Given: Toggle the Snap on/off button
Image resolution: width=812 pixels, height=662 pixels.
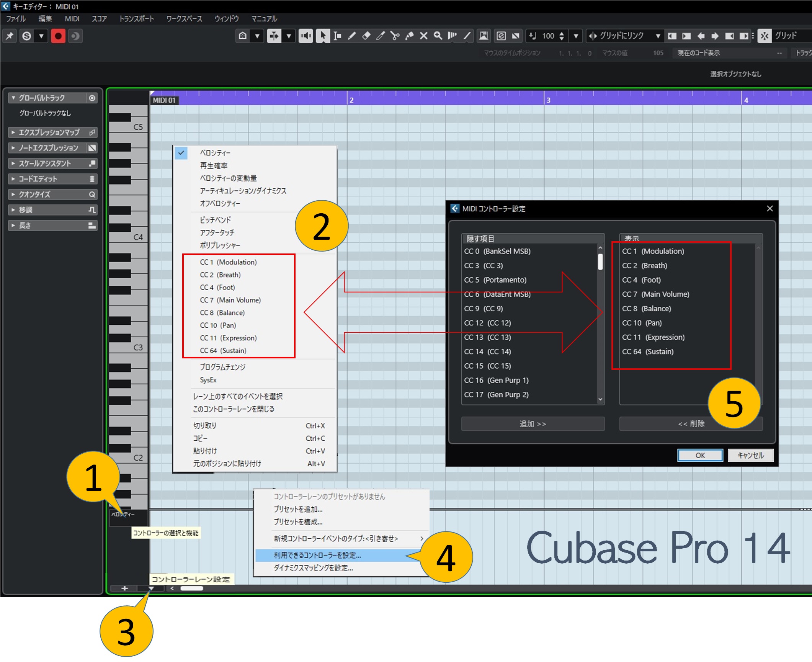Looking at the screenshot, I should (x=765, y=36).
